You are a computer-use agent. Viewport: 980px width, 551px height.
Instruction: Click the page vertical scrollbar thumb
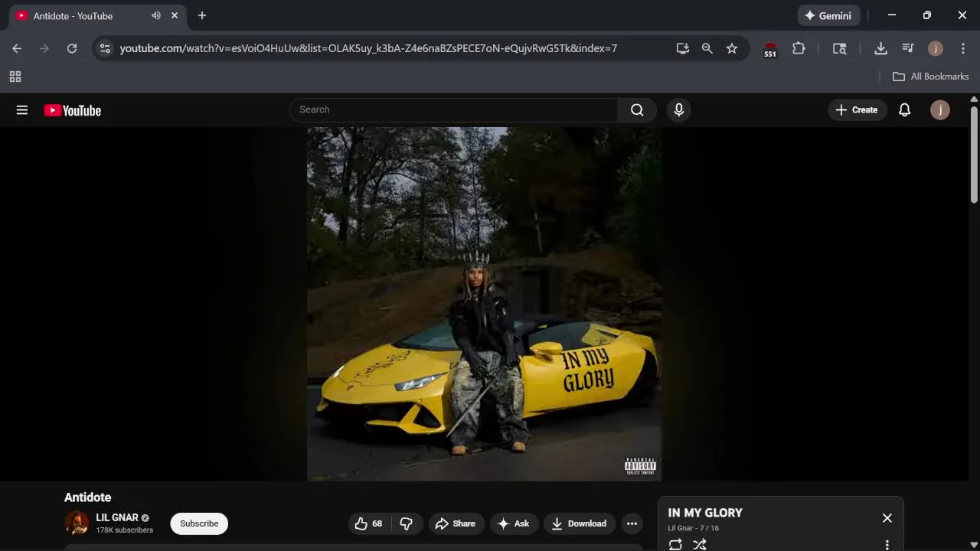[x=974, y=154]
